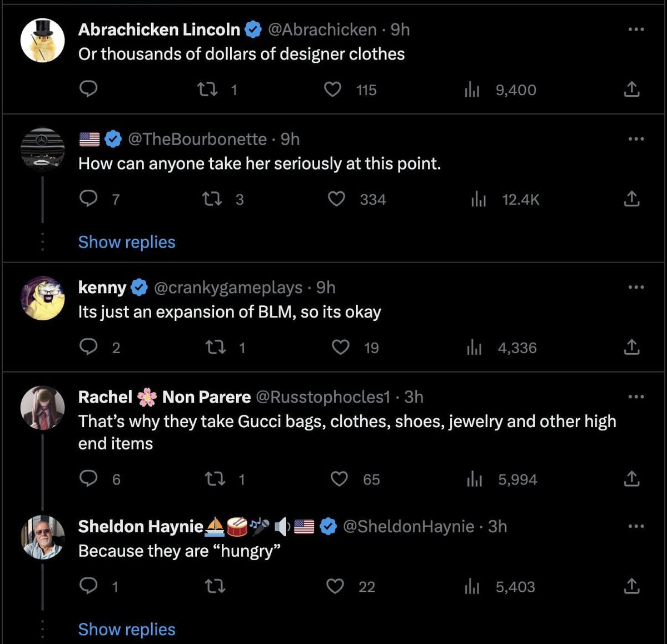
Task: Show replies under TheBourbonette's tweet
Action: (x=126, y=242)
